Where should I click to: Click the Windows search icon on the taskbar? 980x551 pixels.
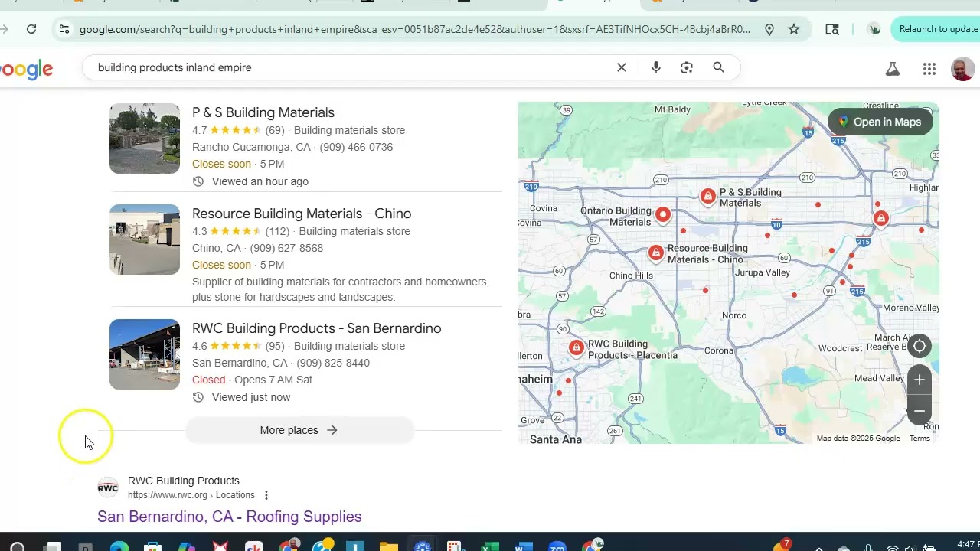[17, 546]
